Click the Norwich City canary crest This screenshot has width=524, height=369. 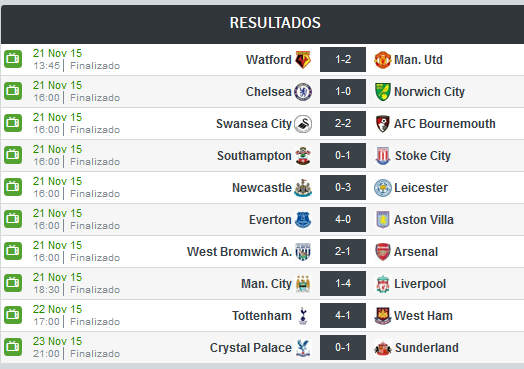pyautogui.click(x=383, y=92)
